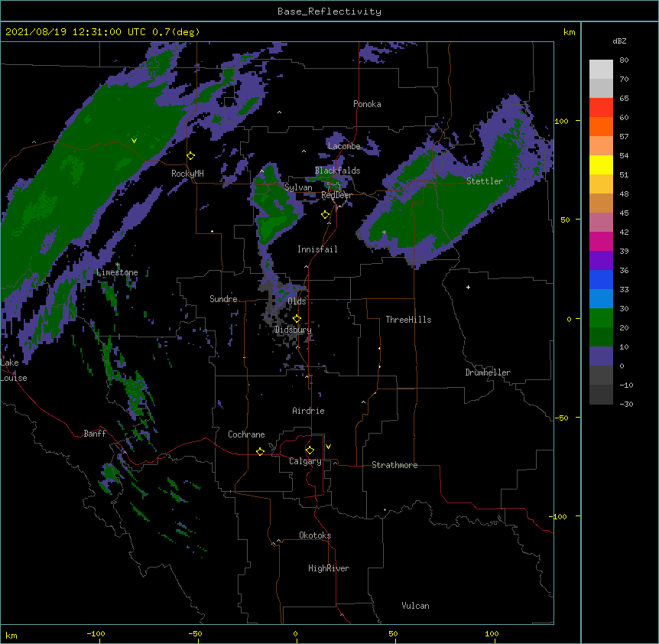Viewport: 659px width, 644px height.
Task: Click the Ponoka city label
Action: pyautogui.click(x=367, y=104)
